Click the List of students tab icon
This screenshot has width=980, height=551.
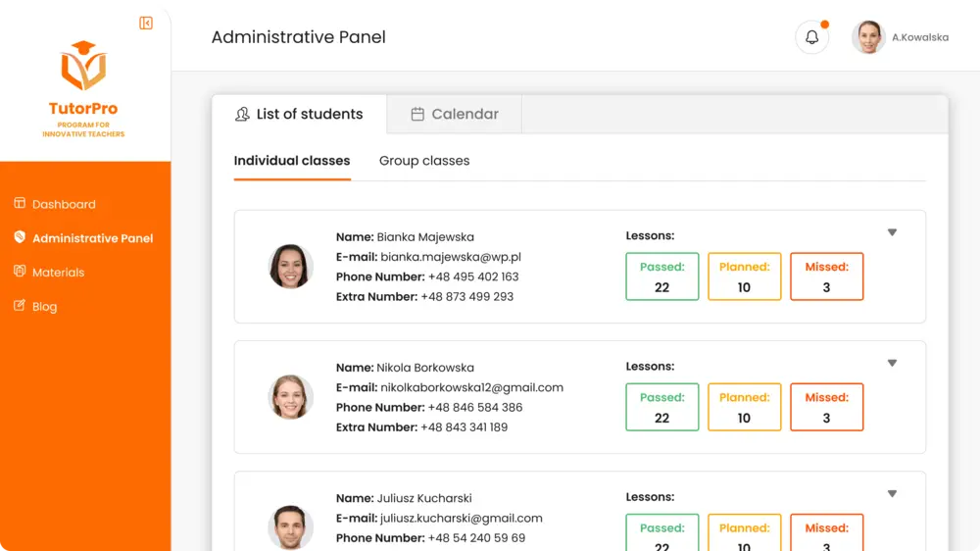(x=242, y=114)
